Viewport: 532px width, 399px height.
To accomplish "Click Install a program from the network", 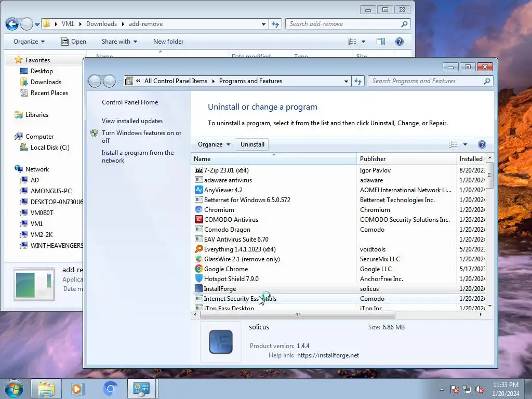I will 138,156.
